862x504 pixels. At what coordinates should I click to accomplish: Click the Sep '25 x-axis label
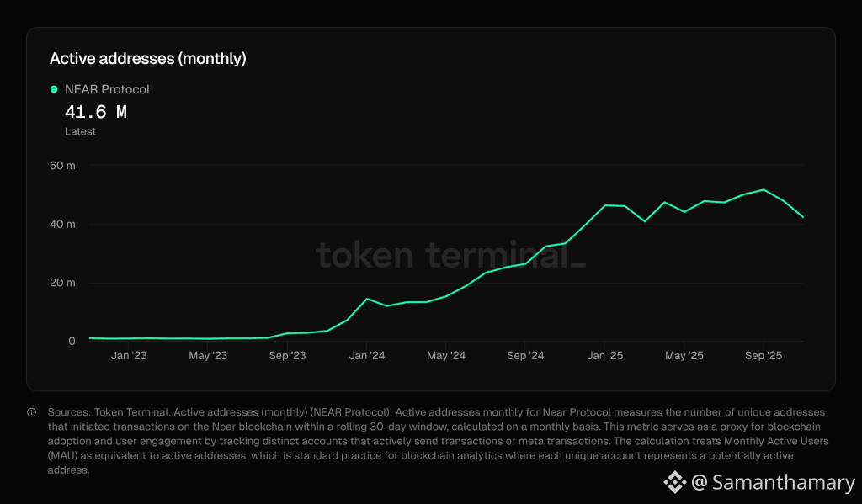click(764, 356)
